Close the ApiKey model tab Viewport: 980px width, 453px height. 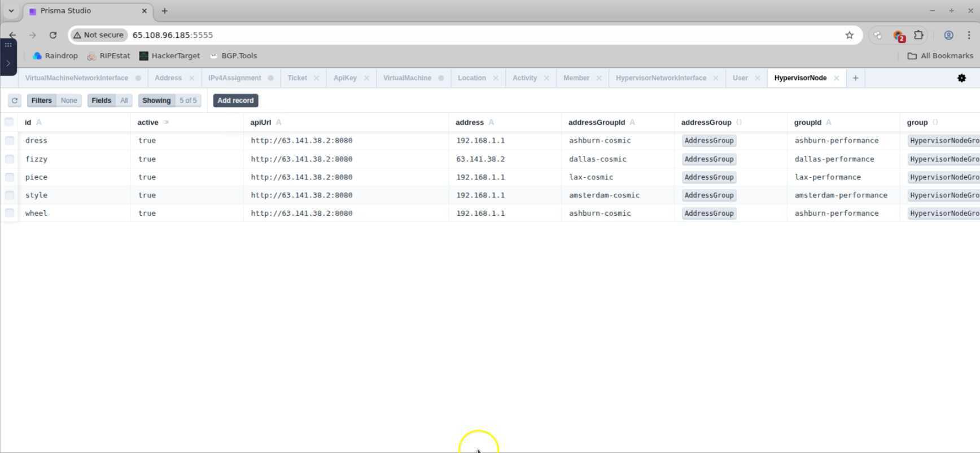366,78
